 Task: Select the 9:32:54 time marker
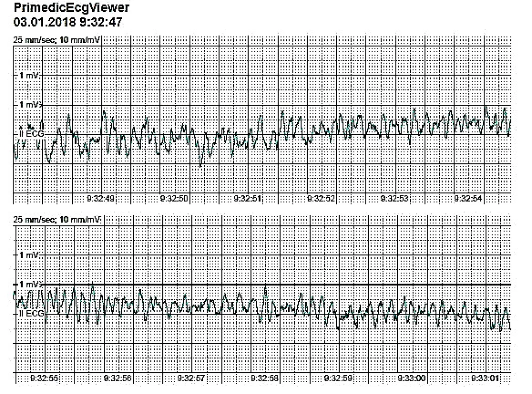(x=468, y=198)
